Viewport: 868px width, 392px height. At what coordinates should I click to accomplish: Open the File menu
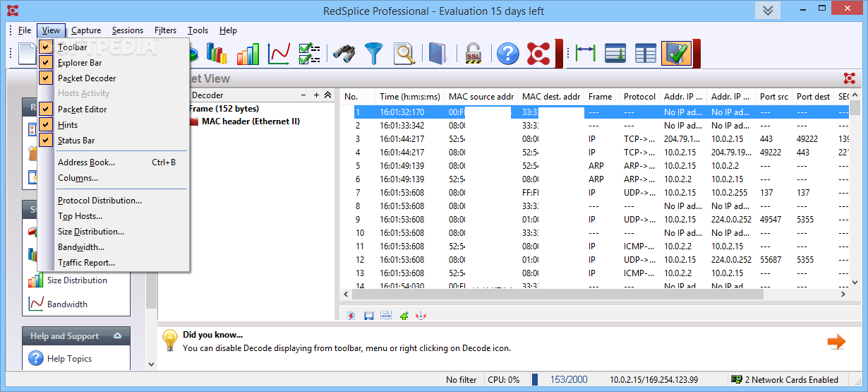click(25, 30)
